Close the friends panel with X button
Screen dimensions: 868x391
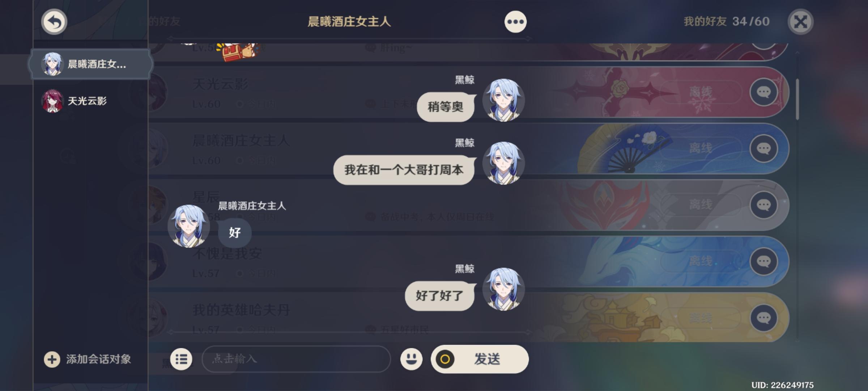click(x=800, y=22)
